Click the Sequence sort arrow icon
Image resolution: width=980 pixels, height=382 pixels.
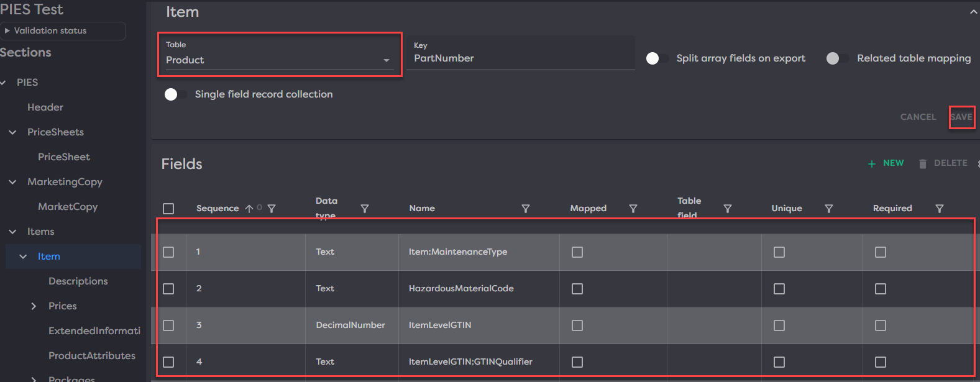coord(249,209)
